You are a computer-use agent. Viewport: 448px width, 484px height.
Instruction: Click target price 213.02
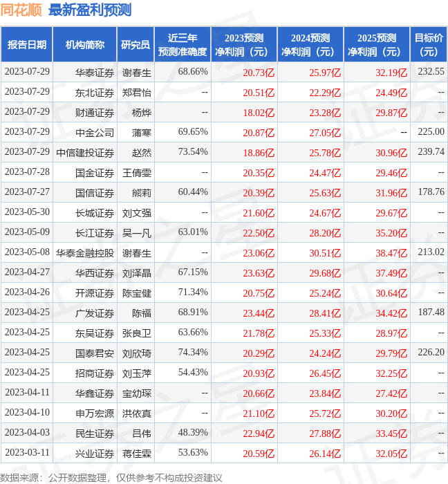(431, 252)
